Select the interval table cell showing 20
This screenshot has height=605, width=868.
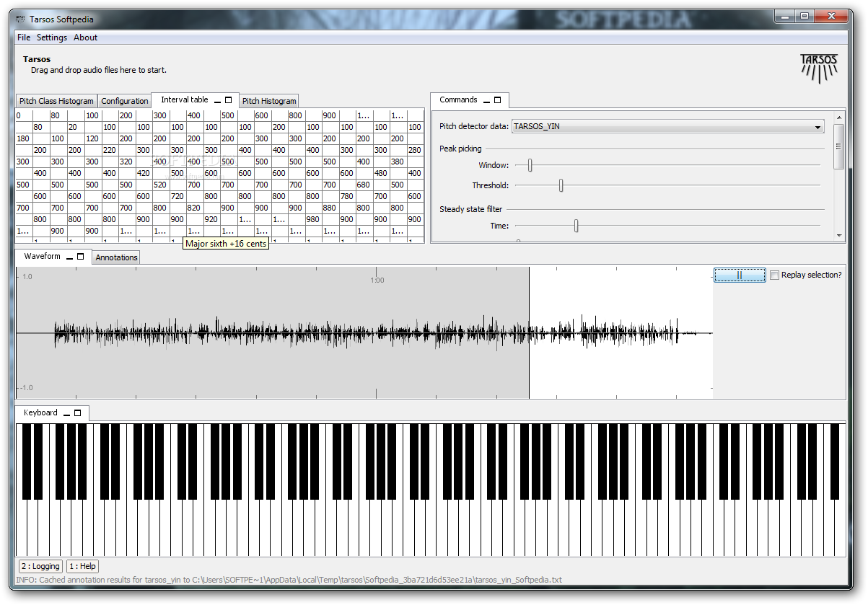(75, 127)
